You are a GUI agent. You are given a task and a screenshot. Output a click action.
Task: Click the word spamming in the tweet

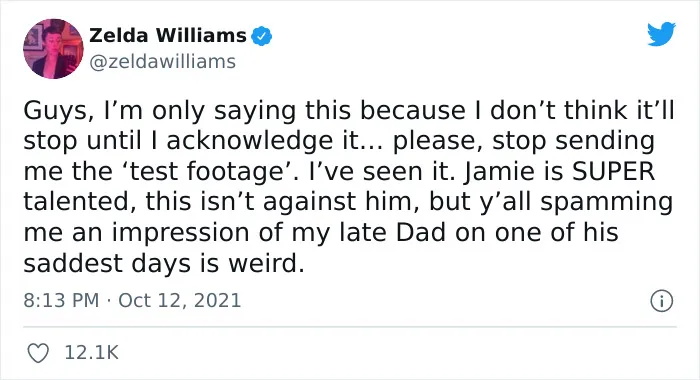607,202
